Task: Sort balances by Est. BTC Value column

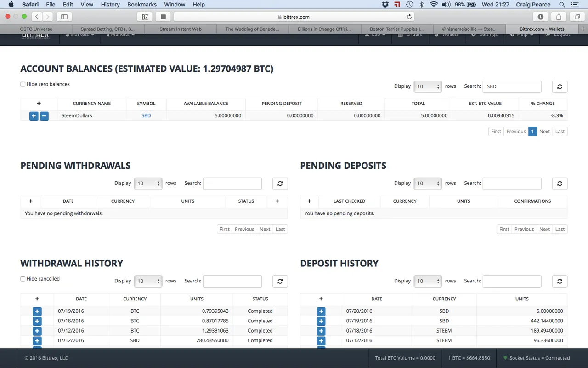Action: click(485, 103)
